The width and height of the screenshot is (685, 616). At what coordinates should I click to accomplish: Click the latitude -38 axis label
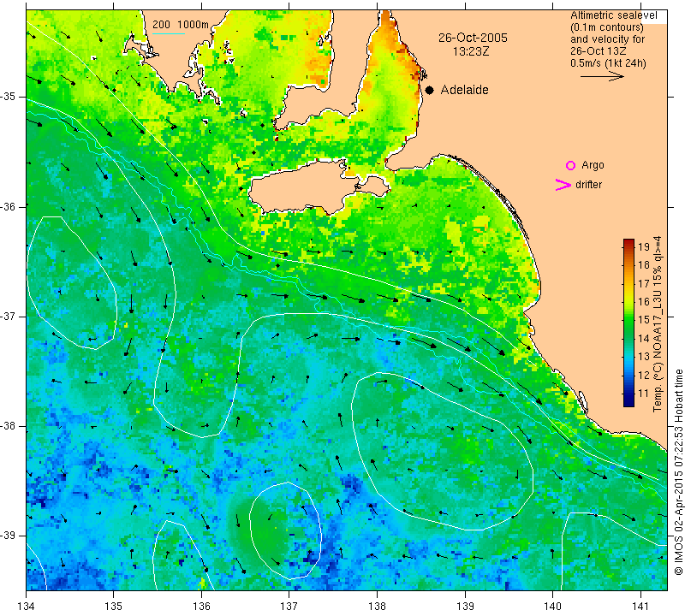[x=9, y=426]
